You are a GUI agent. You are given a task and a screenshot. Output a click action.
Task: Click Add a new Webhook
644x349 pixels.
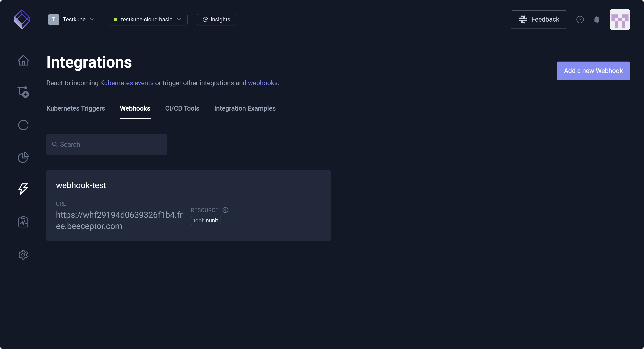(x=593, y=71)
